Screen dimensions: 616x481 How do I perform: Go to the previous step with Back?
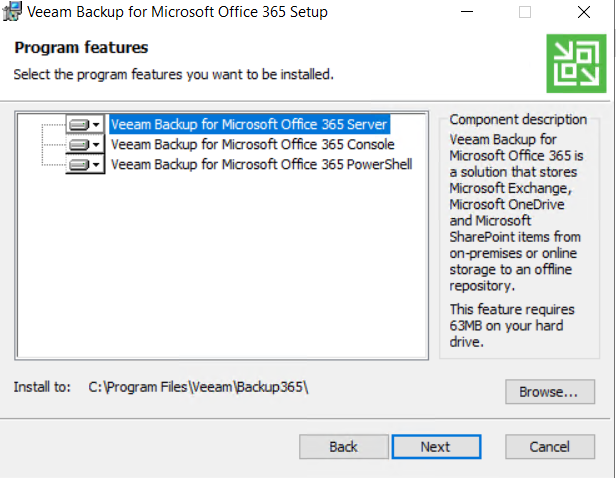coord(344,446)
